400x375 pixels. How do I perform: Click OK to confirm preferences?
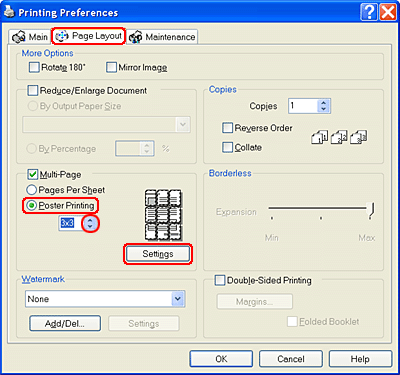click(x=221, y=359)
